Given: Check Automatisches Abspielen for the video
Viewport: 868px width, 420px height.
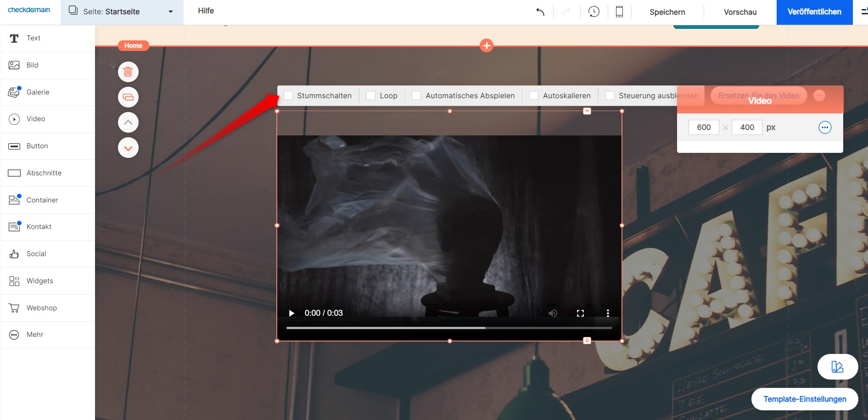Looking at the screenshot, I should tap(416, 95).
